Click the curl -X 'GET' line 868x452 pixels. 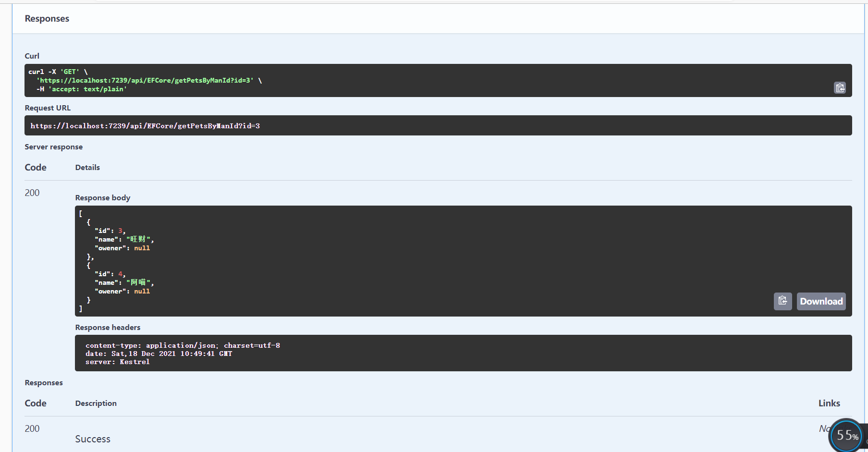[x=58, y=72]
